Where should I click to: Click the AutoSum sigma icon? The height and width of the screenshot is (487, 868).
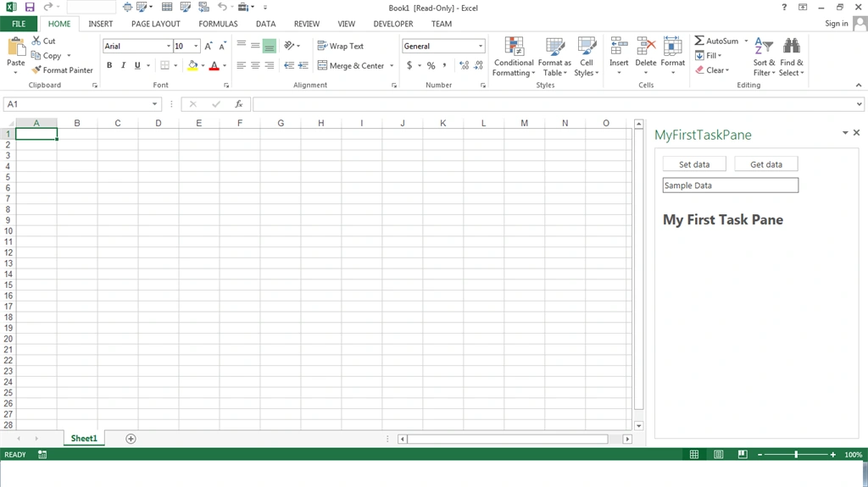(699, 41)
